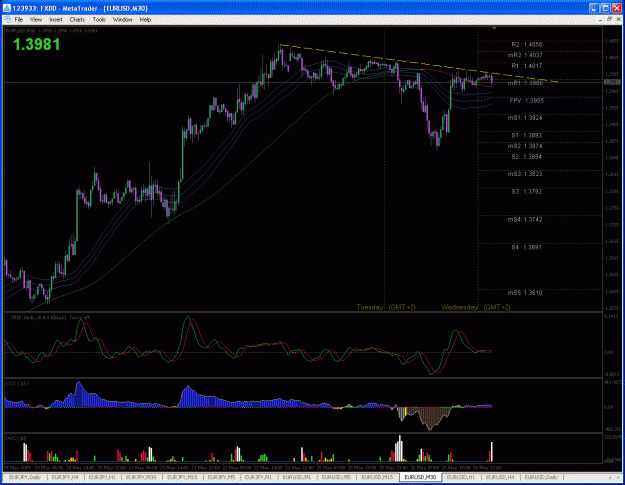Switch to the EURJPY,M30 chart tab

point(141,477)
